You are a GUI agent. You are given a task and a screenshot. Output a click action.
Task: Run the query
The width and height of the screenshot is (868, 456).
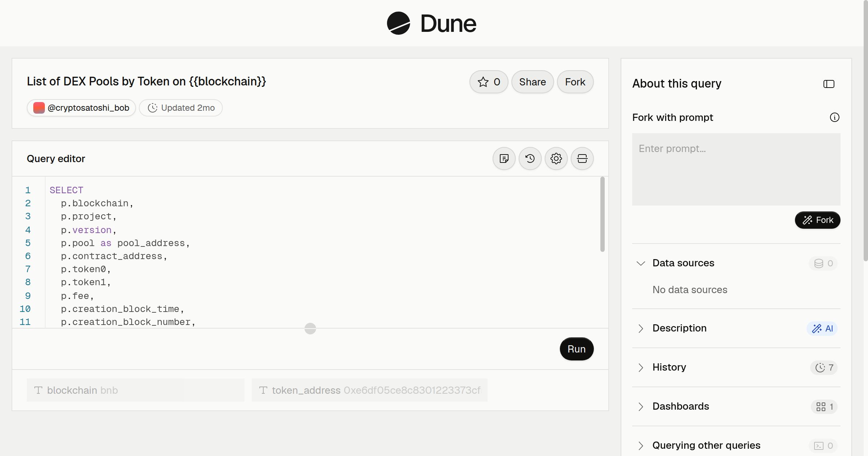pyautogui.click(x=576, y=349)
